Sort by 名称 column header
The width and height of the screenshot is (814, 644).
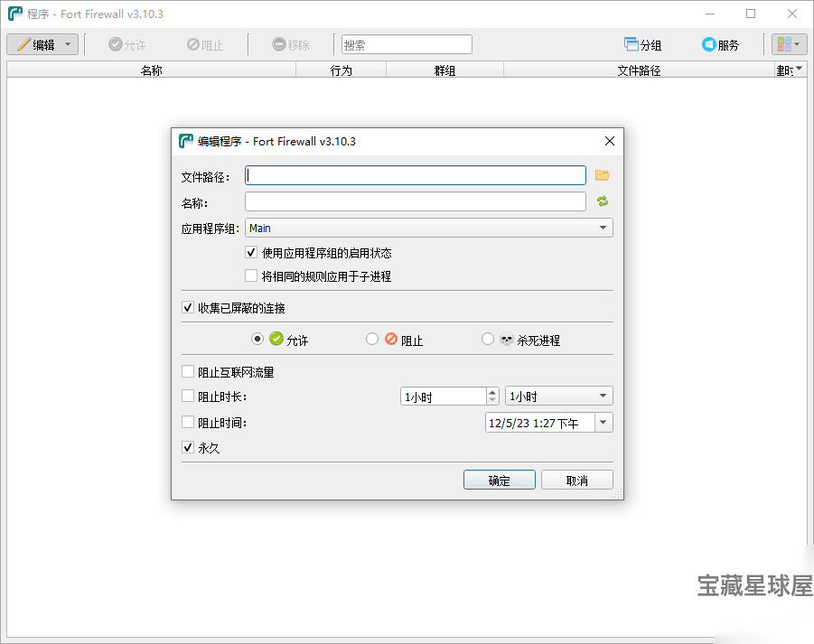tap(151, 70)
